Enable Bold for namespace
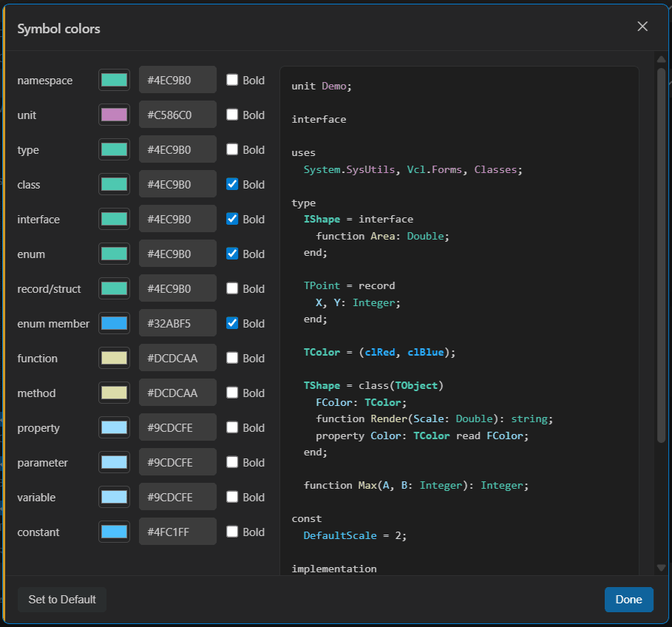Viewport: 672px width, 627px height. [232, 80]
